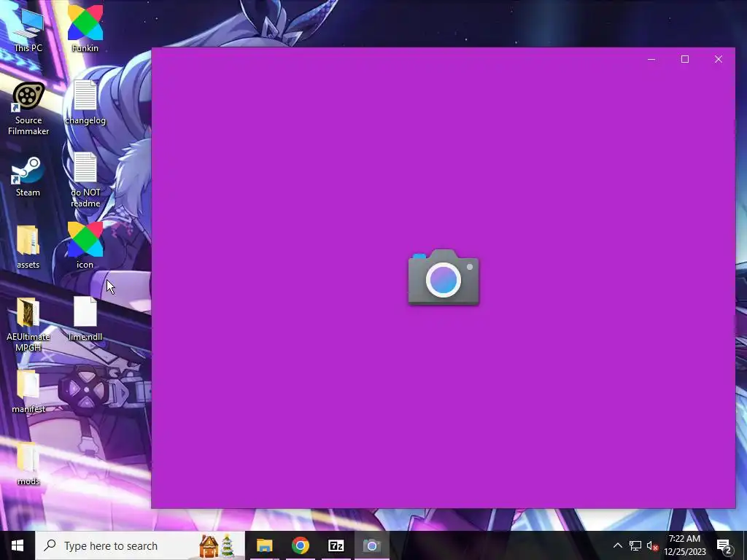The height and width of the screenshot is (560, 747).
Task: Minimize the Camera window
Action: click(x=651, y=59)
